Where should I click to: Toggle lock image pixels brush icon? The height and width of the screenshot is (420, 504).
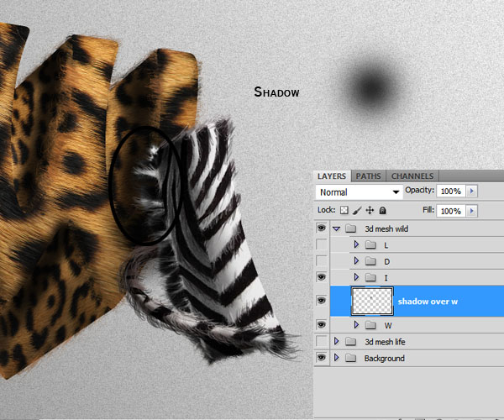coord(357,211)
